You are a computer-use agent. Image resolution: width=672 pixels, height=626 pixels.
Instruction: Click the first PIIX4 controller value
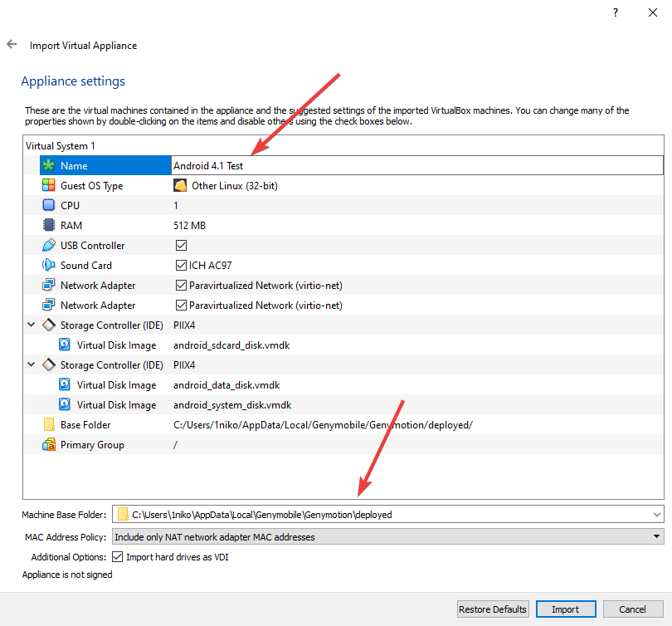pyautogui.click(x=184, y=325)
